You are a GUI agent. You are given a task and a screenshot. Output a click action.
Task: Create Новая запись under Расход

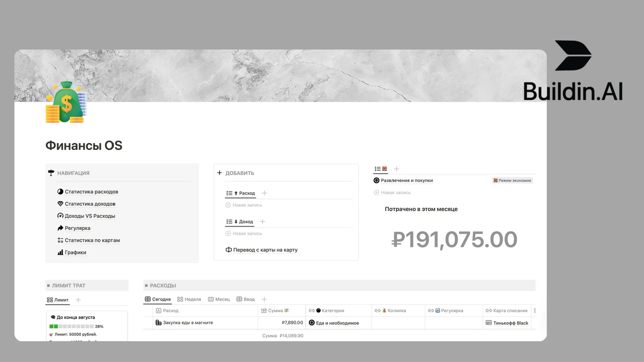click(x=247, y=205)
